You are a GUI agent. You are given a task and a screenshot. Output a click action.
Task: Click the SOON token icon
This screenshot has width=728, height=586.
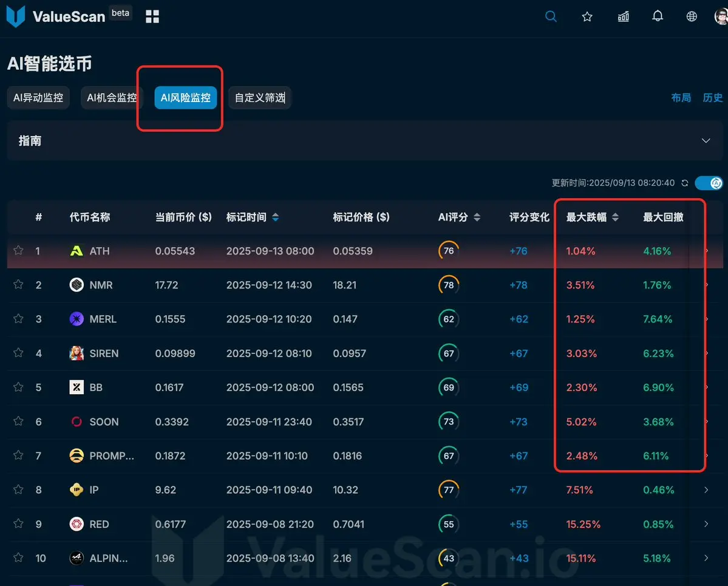(77, 421)
